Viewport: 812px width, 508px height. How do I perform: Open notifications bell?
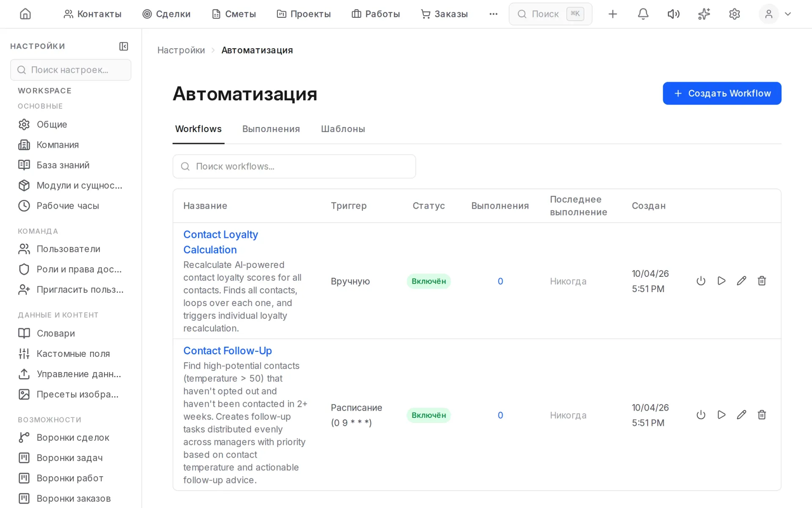coord(643,14)
